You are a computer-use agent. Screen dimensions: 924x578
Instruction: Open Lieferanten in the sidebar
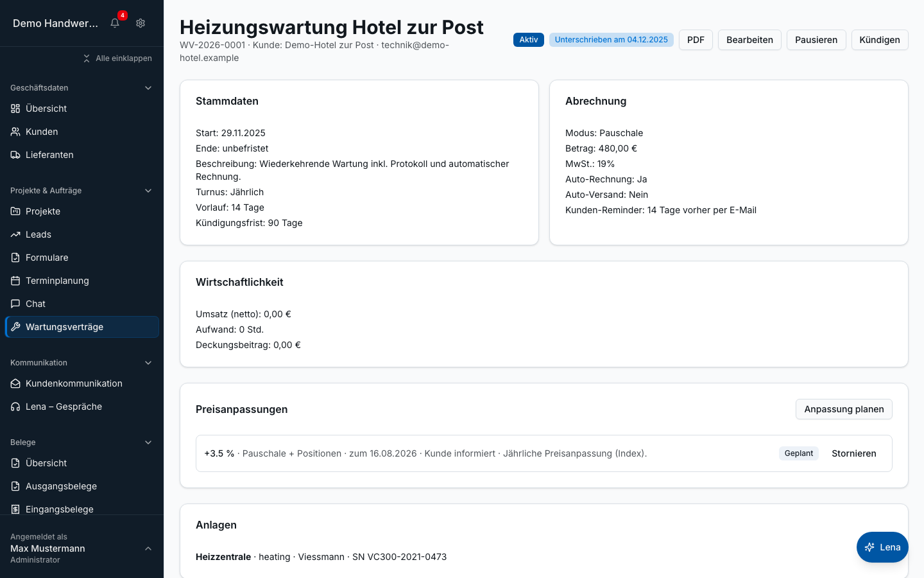pos(81,155)
